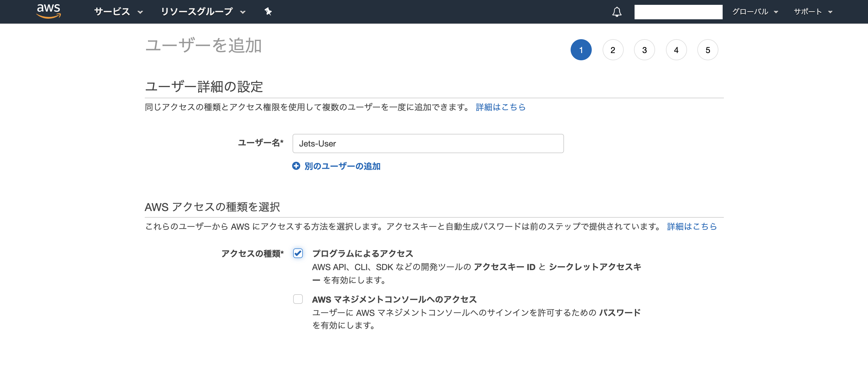Click the ユーザー詳細の設定 heading
Image resolution: width=868 pixels, height=372 pixels.
click(204, 87)
